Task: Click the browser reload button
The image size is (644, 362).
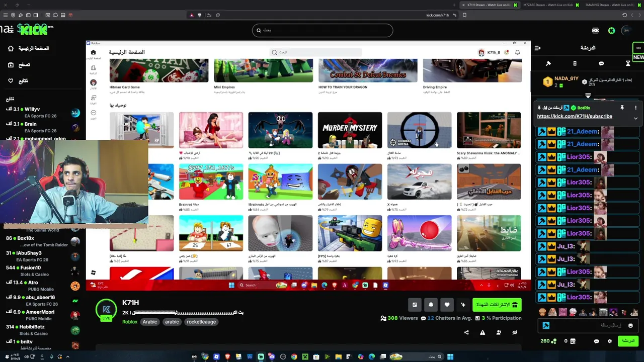Action: [x=624, y=15]
